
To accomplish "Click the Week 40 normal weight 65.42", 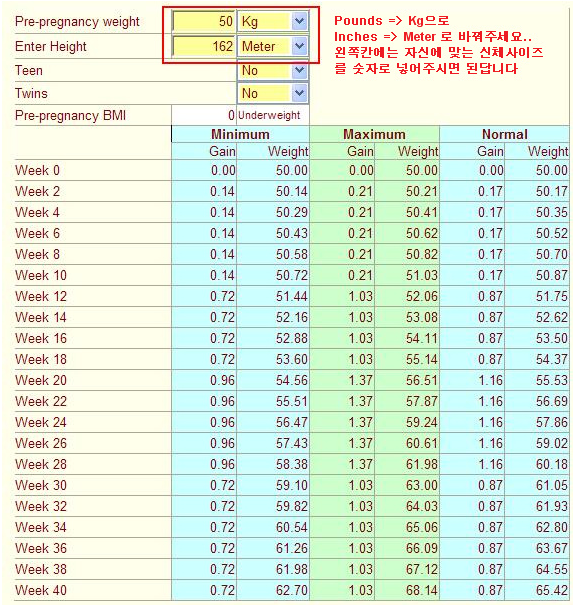I will pos(552,590).
